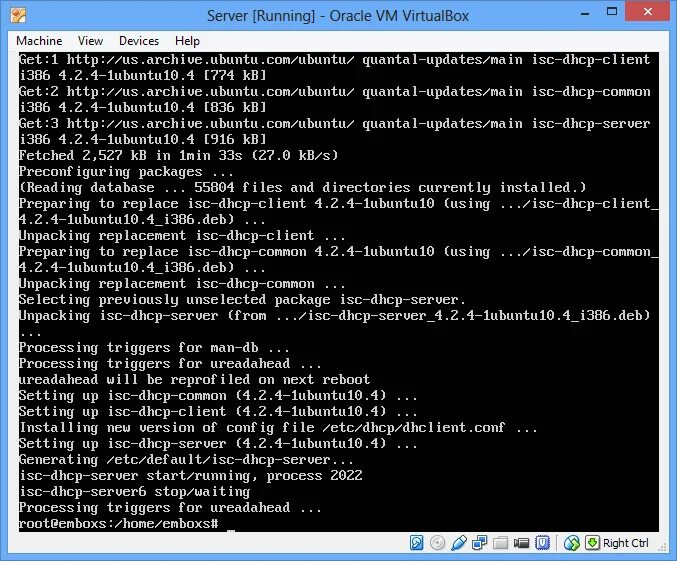The image size is (677, 561).
Task: Maximize the VirtualBox window
Action: click(612, 12)
